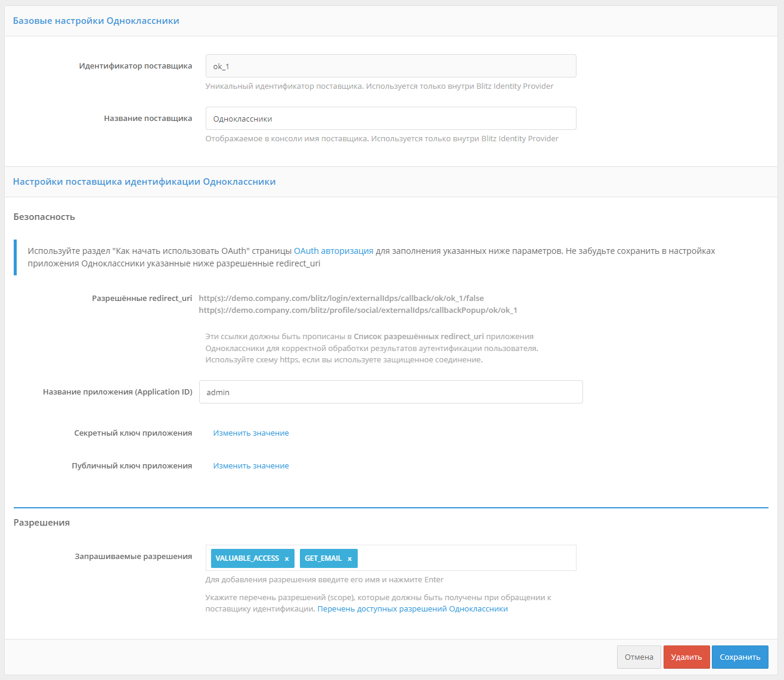Open list of available Одноклассники permissions
784x680 pixels.
[x=413, y=609]
